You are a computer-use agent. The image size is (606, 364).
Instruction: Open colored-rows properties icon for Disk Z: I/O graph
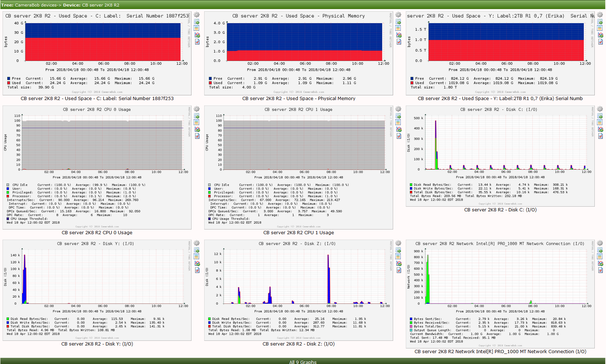click(399, 257)
